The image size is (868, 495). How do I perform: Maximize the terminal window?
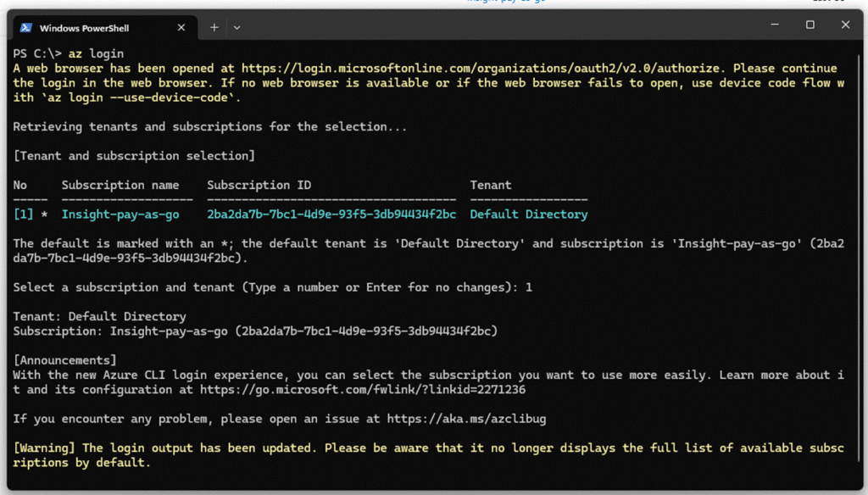pos(810,25)
